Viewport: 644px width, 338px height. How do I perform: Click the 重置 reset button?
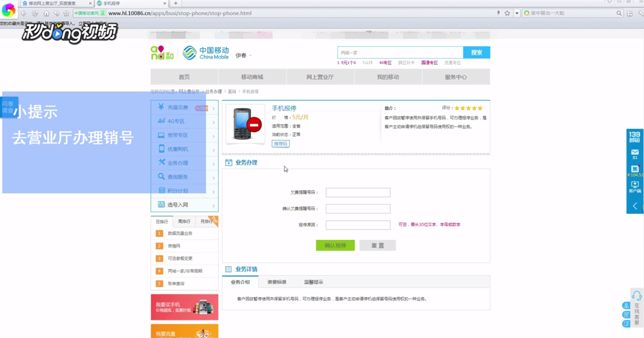[378, 245]
